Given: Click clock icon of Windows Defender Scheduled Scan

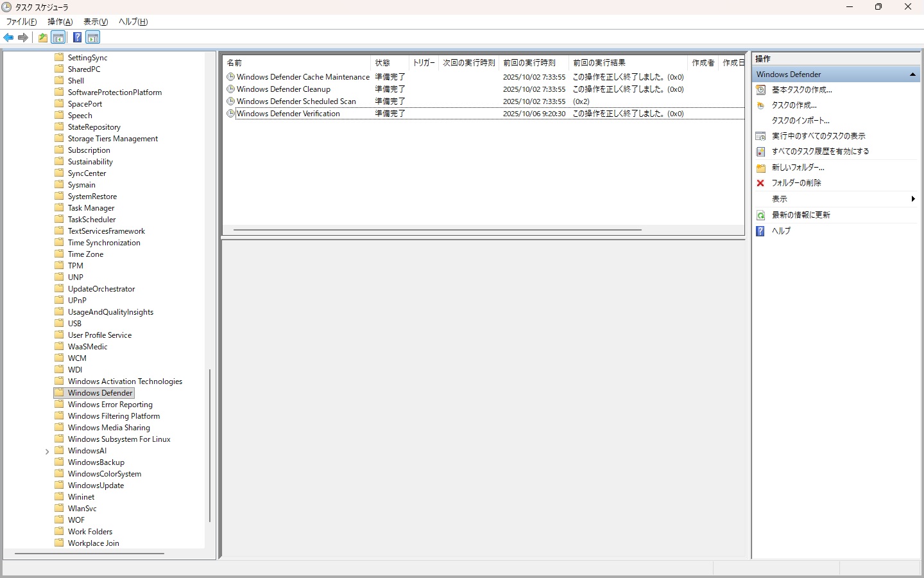Looking at the screenshot, I should coord(230,101).
